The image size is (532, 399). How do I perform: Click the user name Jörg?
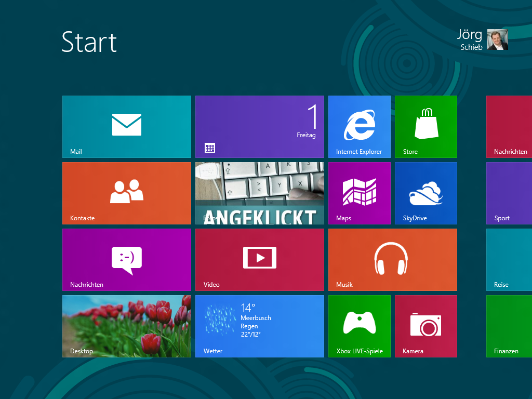pos(469,35)
